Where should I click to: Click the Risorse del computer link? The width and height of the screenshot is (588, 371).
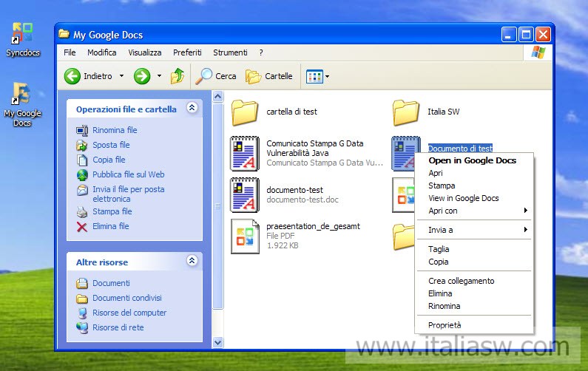tap(129, 313)
